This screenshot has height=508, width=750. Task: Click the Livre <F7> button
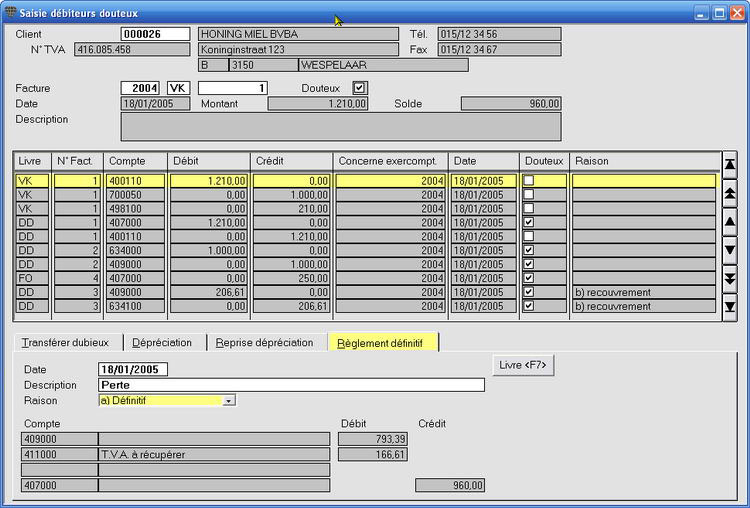coord(523,365)
